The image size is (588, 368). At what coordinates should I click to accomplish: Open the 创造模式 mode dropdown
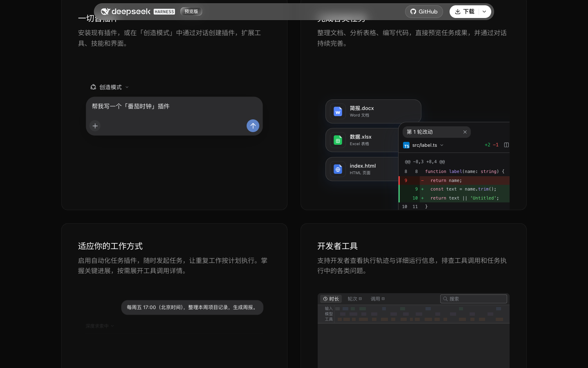[109, 87]
